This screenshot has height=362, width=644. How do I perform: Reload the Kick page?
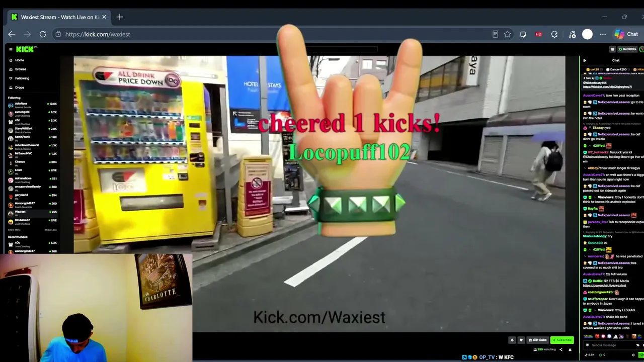coord(43,34)
